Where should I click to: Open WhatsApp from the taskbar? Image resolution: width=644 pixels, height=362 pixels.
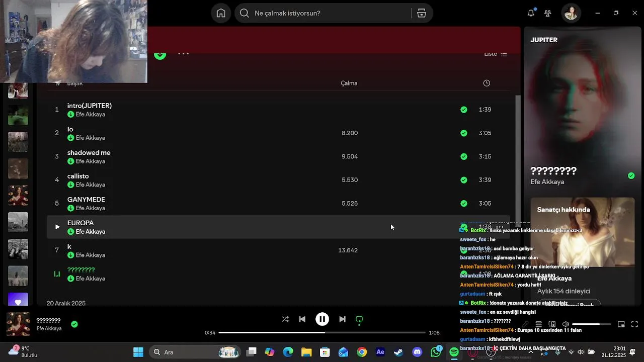pyautogui.click(x=436, y=352)
